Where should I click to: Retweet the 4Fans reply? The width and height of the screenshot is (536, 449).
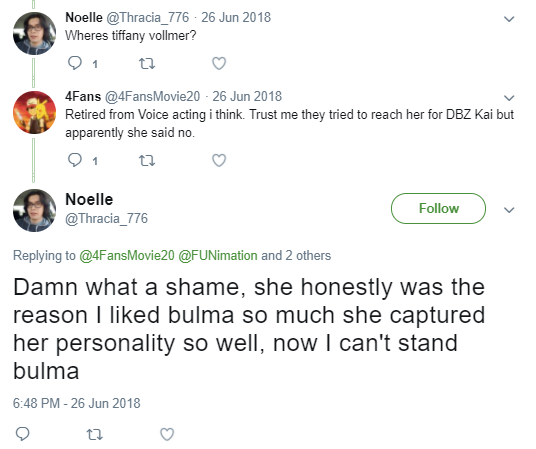[x=147, y=160]
